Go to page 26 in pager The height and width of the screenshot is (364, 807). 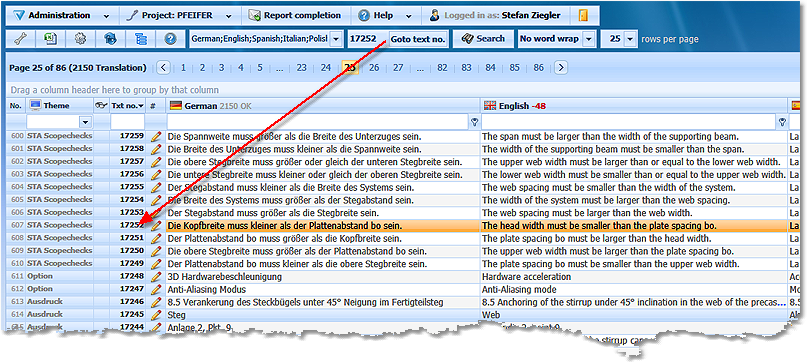pos(374,67)
